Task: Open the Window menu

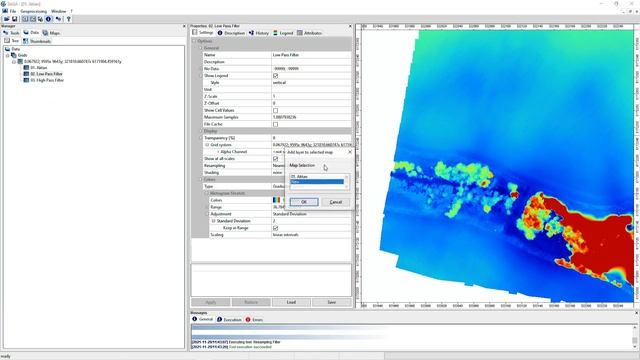Action: [x=58, y=11]
